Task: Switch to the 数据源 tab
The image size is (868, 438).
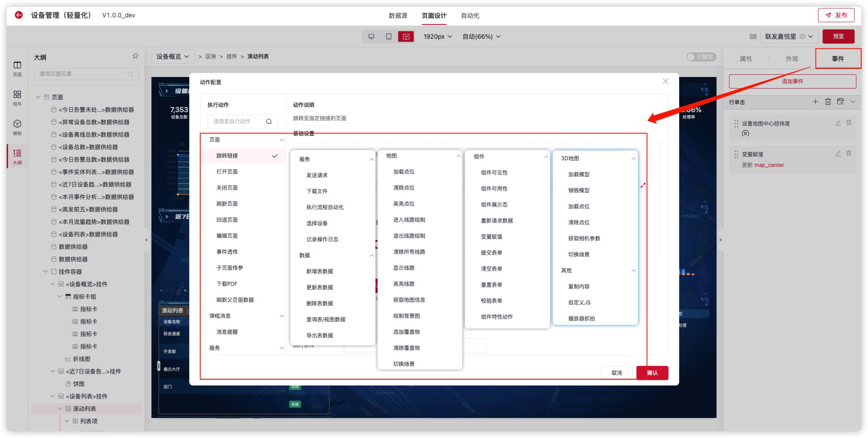Action: pyautogui.click(x=398, y=16)
